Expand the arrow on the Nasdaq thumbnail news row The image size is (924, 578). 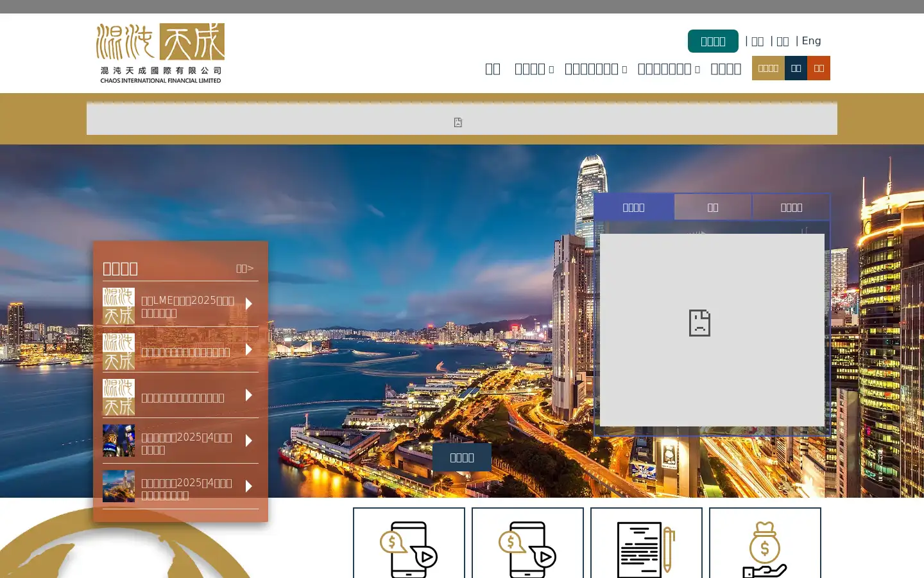(x=249, y=441)
